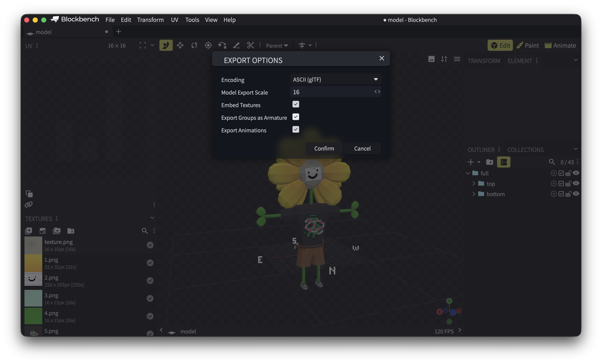Click the Add Group folder icon in Outliner
The height and width of the screenshot is (364, 602).
tap(490, 162)
